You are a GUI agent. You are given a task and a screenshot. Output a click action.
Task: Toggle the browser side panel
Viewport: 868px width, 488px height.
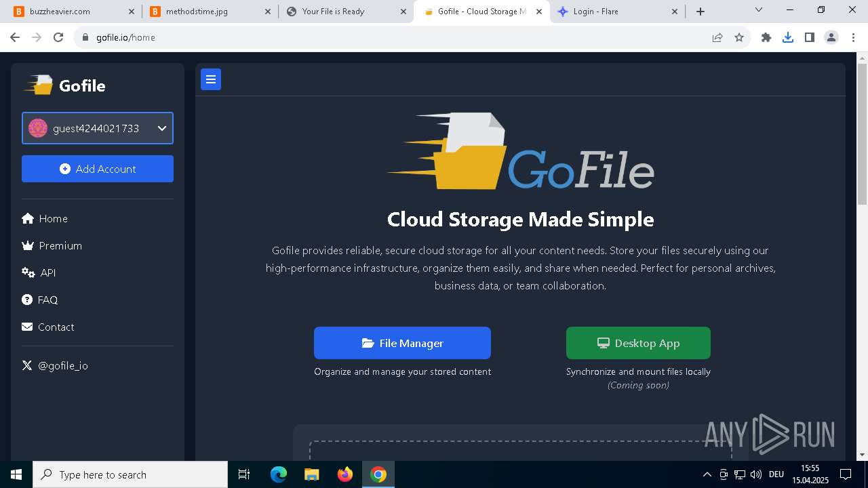tap(810, 37)
